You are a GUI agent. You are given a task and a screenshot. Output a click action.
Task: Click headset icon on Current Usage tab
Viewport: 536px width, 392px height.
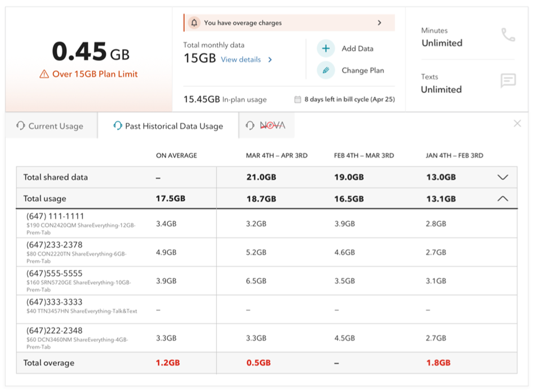[21, 126]
